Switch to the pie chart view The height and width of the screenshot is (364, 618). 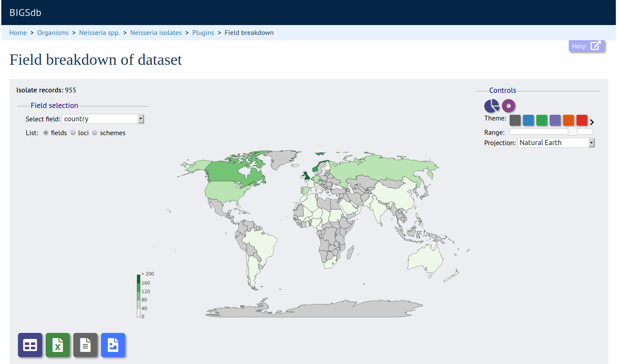tap(491, 106)
